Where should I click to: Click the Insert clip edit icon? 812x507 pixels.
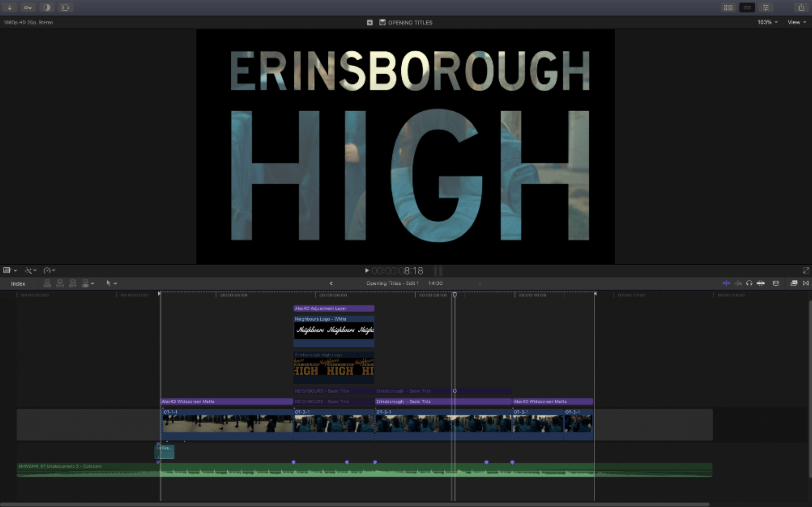pos(60,283)
